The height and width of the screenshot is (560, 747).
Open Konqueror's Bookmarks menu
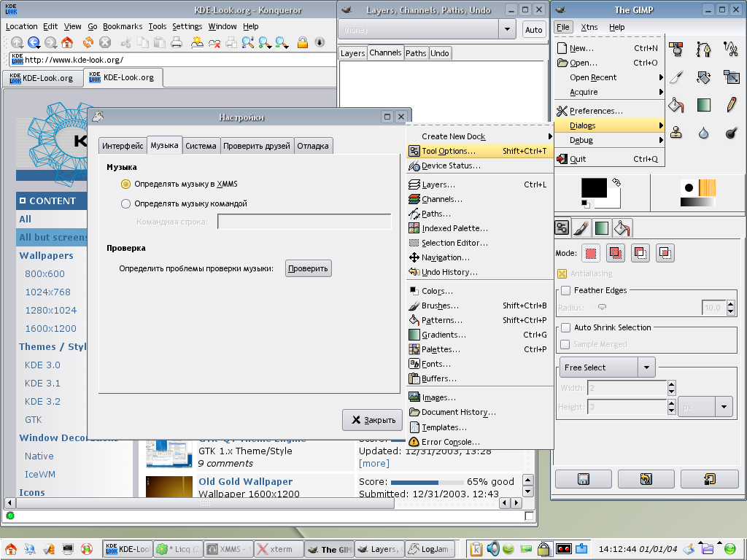coord(123,27)
